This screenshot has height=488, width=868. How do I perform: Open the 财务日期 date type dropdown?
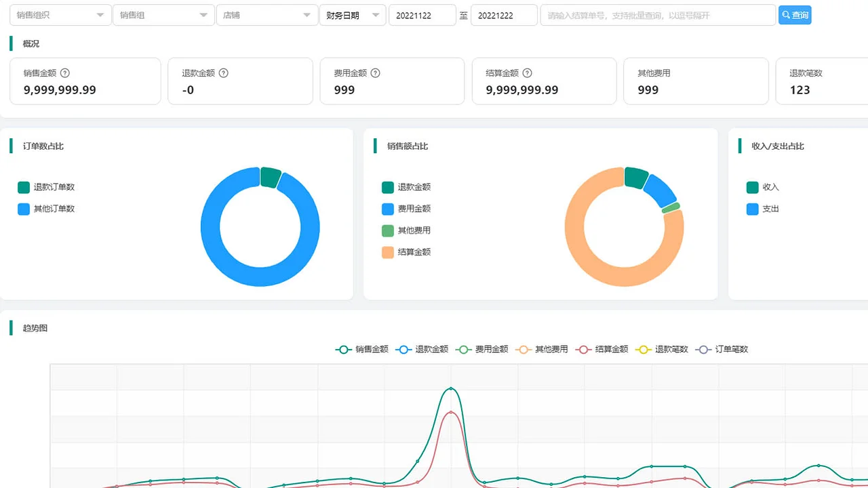point(352,15)
